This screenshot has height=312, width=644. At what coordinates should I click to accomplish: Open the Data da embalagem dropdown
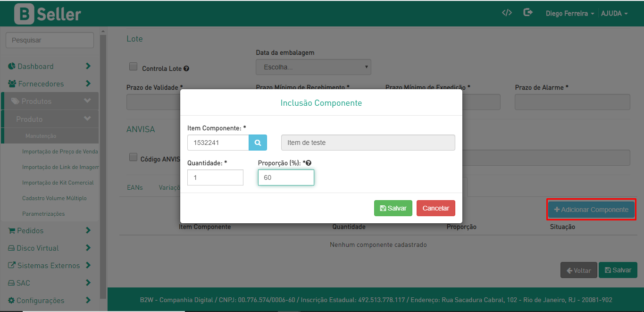[313, 67]
